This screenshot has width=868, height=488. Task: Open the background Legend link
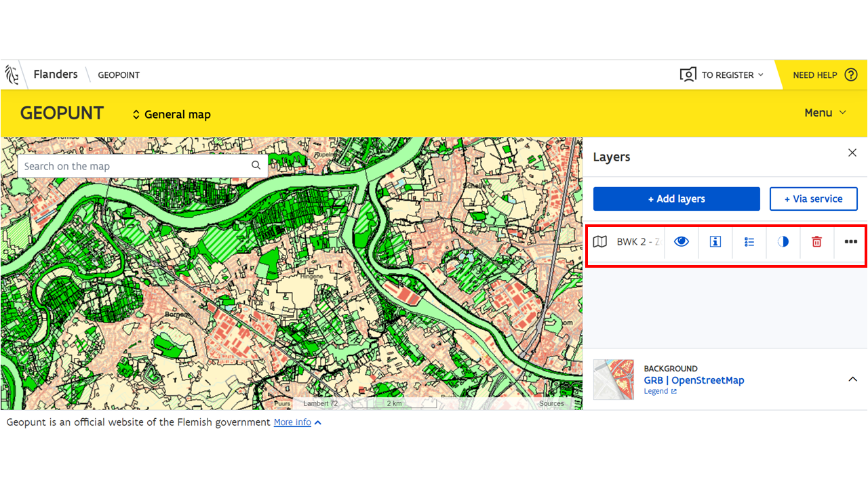[660, 391]
